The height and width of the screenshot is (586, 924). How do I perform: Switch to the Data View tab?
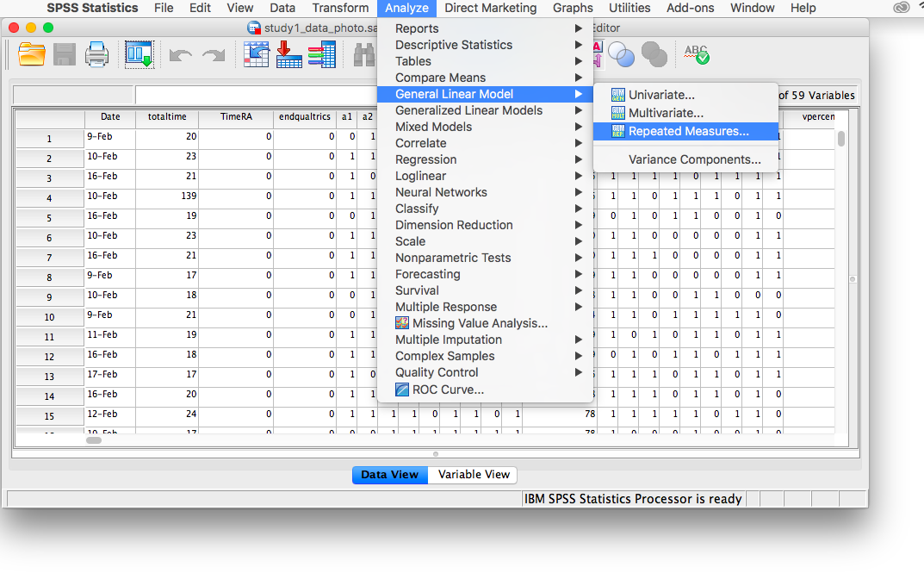[390, 475]
